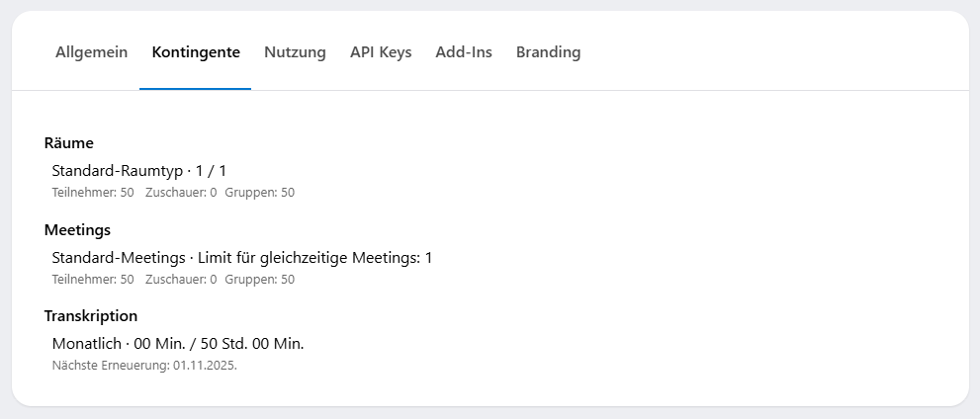Click the Meetings section heading

(x=77, y=230)
